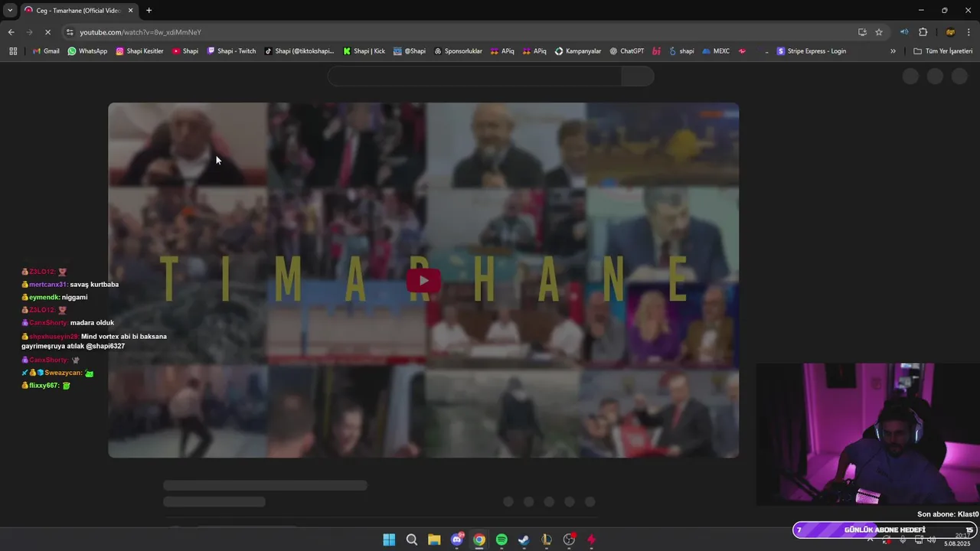
Task: Bookmark this page with the star icon
Action: (x=879, y=32)
